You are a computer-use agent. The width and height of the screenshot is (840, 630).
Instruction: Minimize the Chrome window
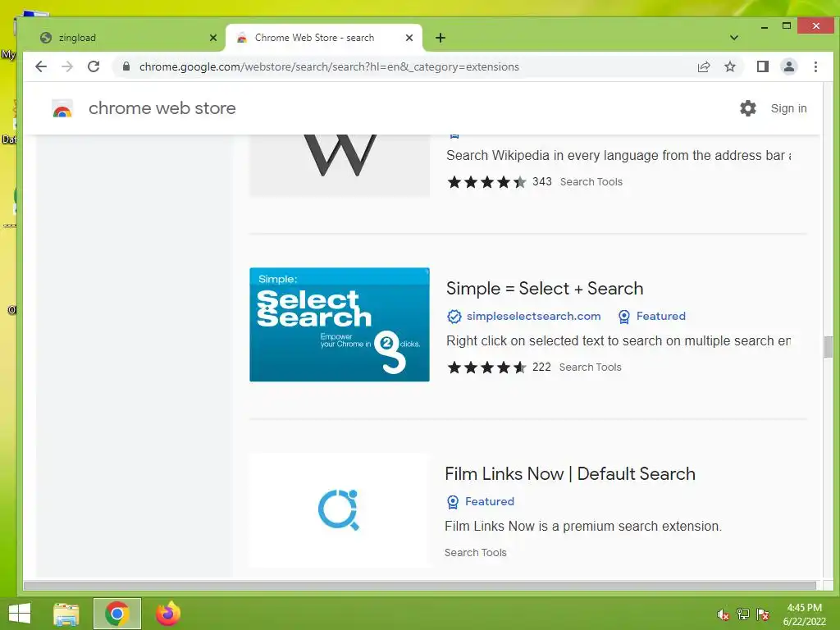pos(765,26)
